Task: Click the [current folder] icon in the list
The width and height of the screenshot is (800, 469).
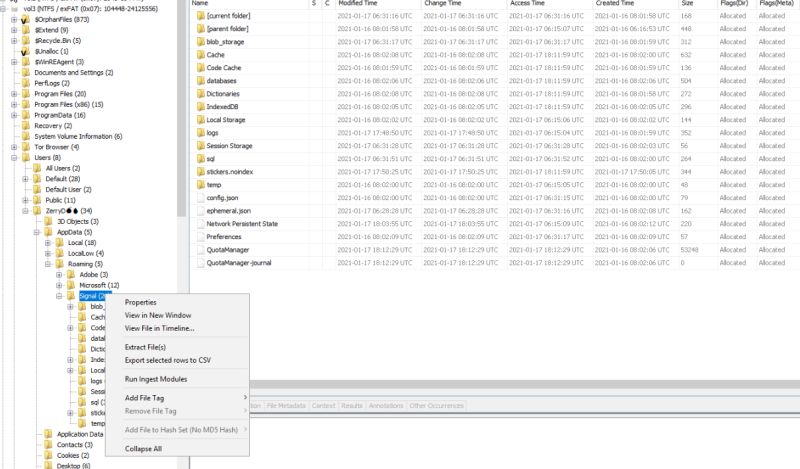Action: click(201, 15)
